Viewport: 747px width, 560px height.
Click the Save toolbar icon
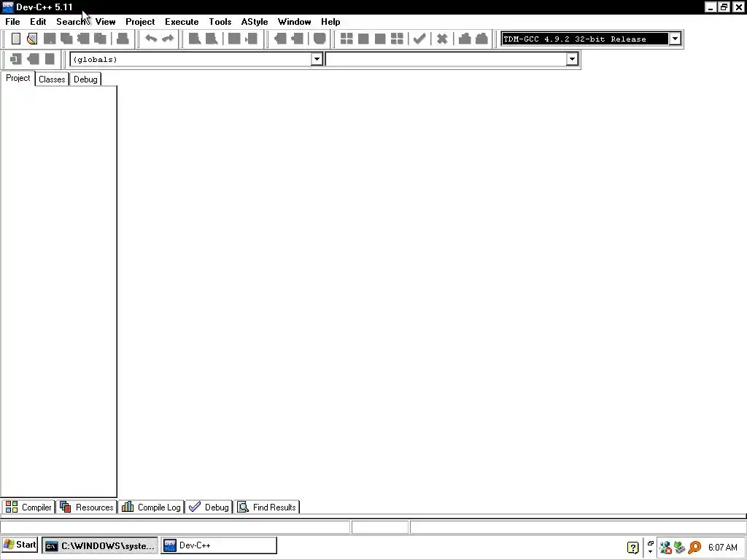50,39
